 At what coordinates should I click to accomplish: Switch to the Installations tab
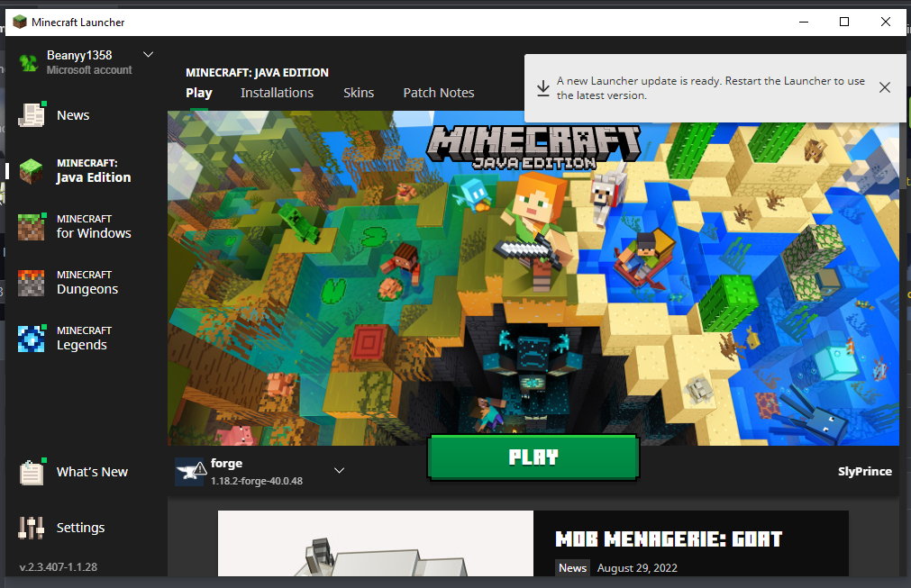277,93
